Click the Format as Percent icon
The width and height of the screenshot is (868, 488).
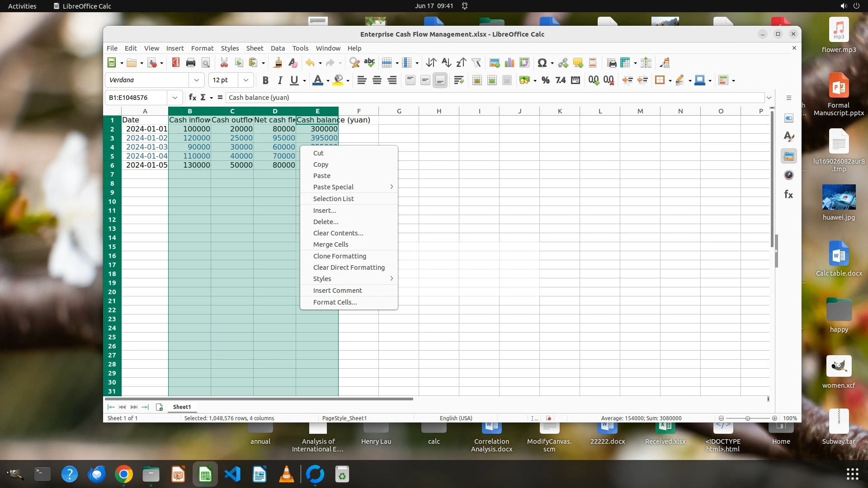[546, 80]
